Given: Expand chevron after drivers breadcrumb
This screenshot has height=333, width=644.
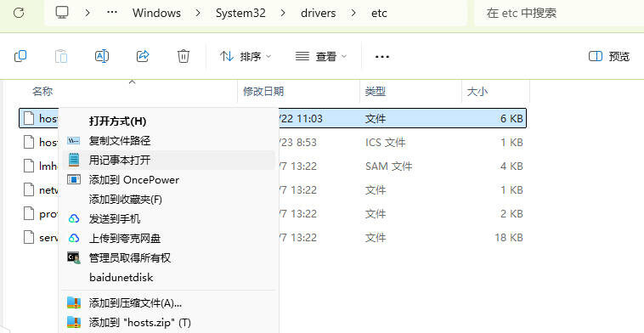Looking at the screenshot, I should click(353, 13).
